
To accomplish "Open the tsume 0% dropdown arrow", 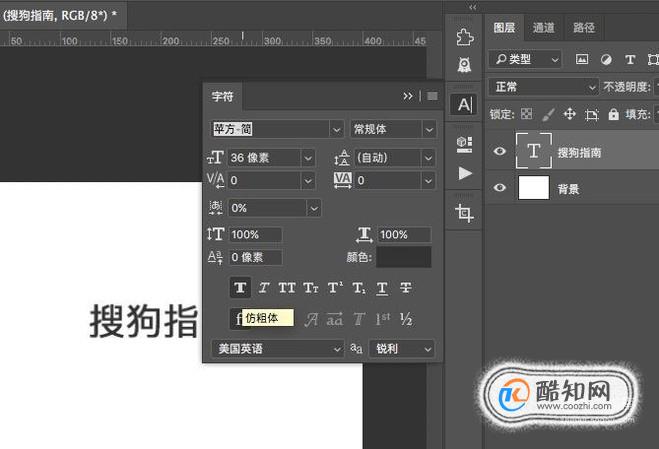I will click(314, 208).
